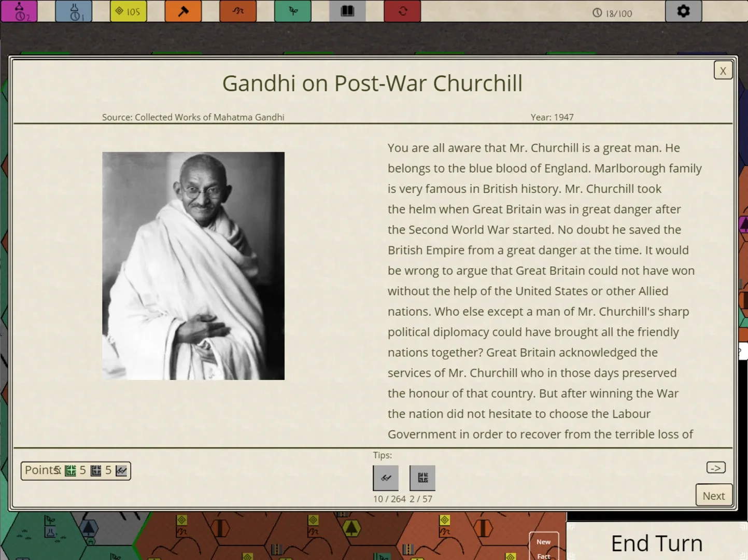Viewport: 748px width, 560px height.
Task: Click the magenta worker timer icon
Action: (x=19, y=11)
